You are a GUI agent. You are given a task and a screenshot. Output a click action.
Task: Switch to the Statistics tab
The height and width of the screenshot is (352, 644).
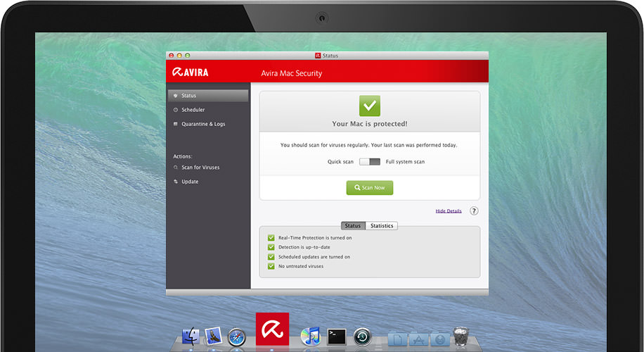point(382,226)
